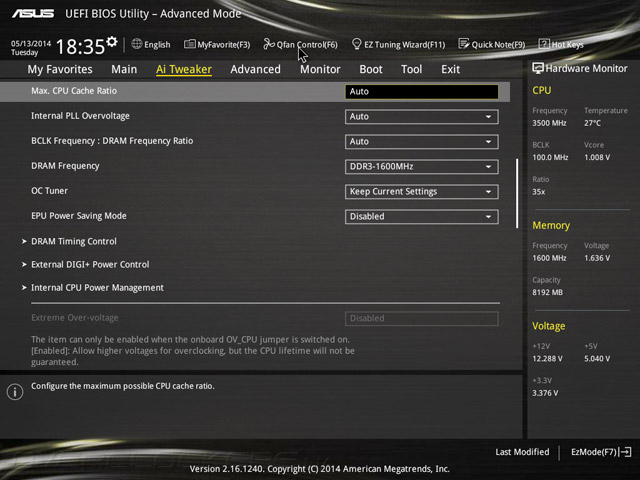Open the Advanced tab
Image resolution: width=640 pixels, height=480 pixels.
coord(256,69)
